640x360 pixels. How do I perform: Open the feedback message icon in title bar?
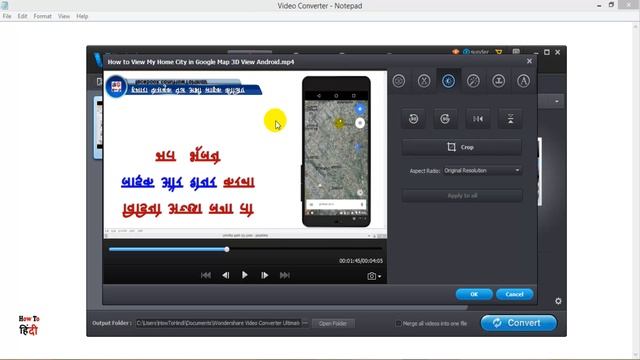(x=516, y=52)
